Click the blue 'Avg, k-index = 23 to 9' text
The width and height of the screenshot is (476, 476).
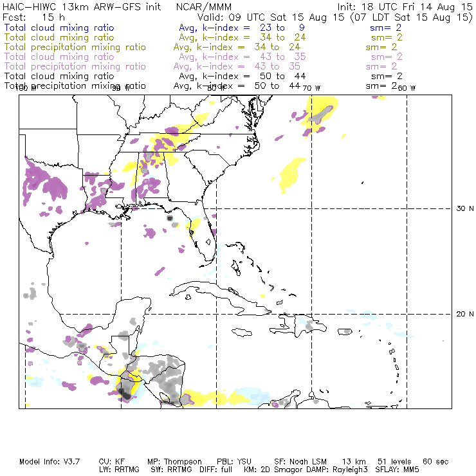click(242, 28)
